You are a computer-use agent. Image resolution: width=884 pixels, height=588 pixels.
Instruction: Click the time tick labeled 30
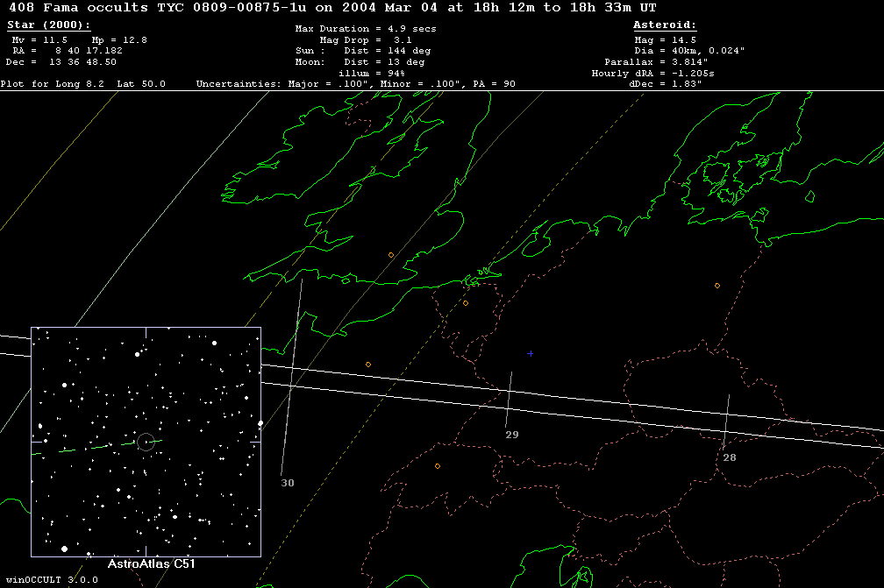(288, 483)
